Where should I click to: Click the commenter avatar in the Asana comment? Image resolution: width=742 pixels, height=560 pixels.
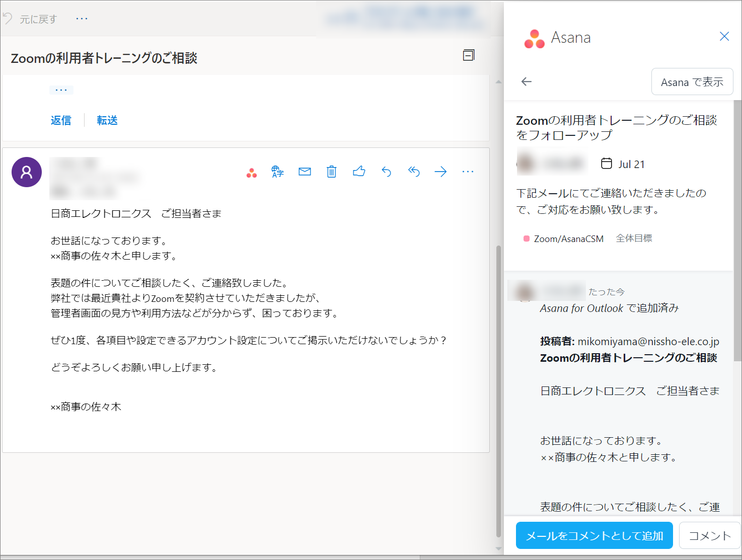(x=526, y=291)
